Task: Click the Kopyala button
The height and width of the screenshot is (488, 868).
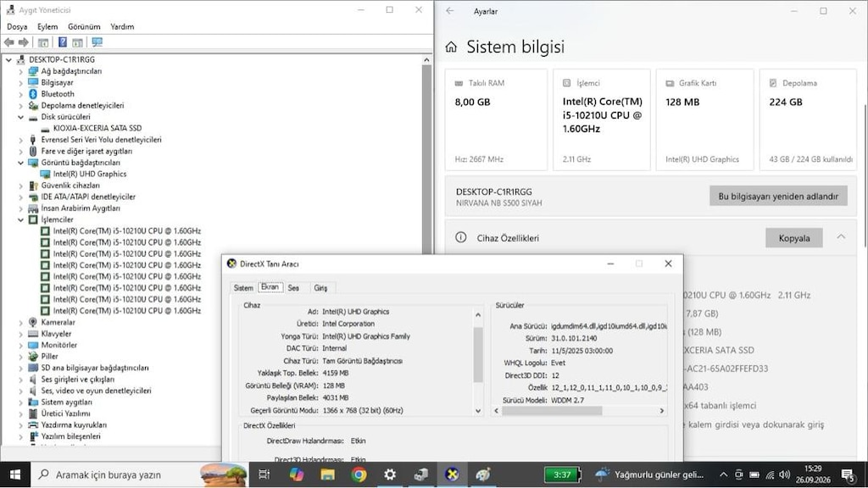Action: 793,238
